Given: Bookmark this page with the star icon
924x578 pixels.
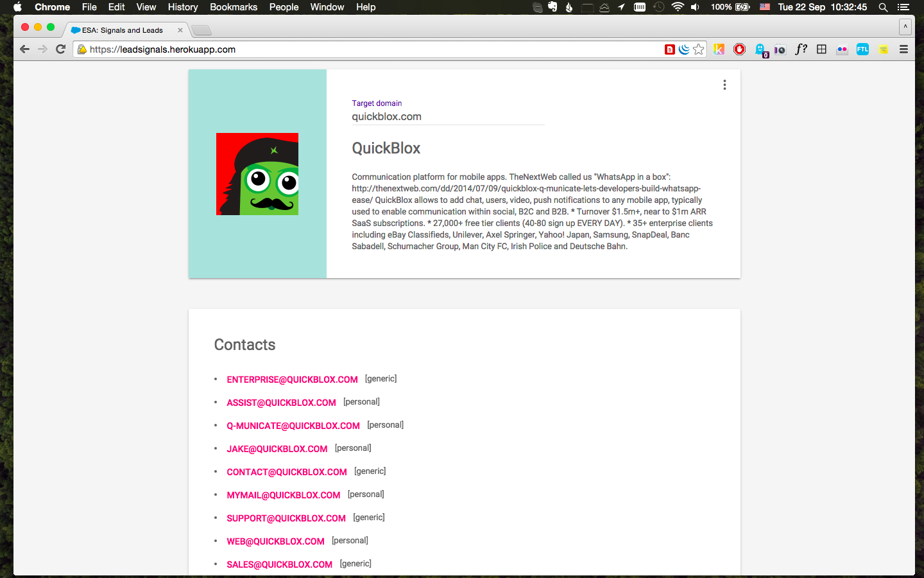Looking at the screenshot, I should click(x=699, y=49).
